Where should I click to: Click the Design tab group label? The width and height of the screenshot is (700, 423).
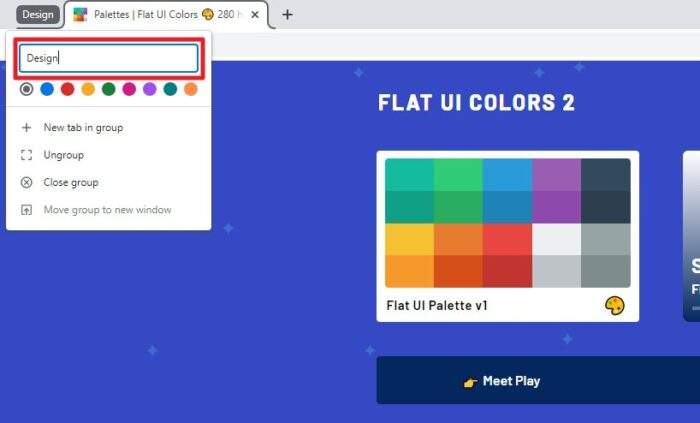38,15
